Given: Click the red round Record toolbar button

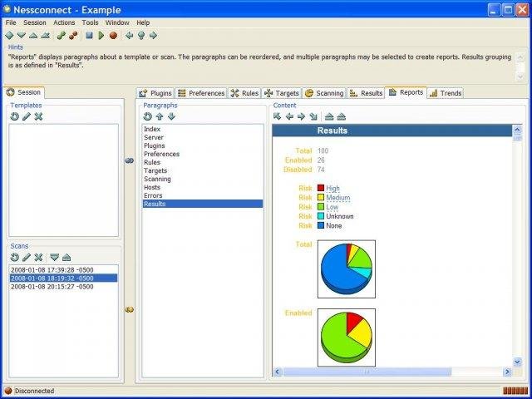Looking at the screenshot, I should (x=113, y=35).
